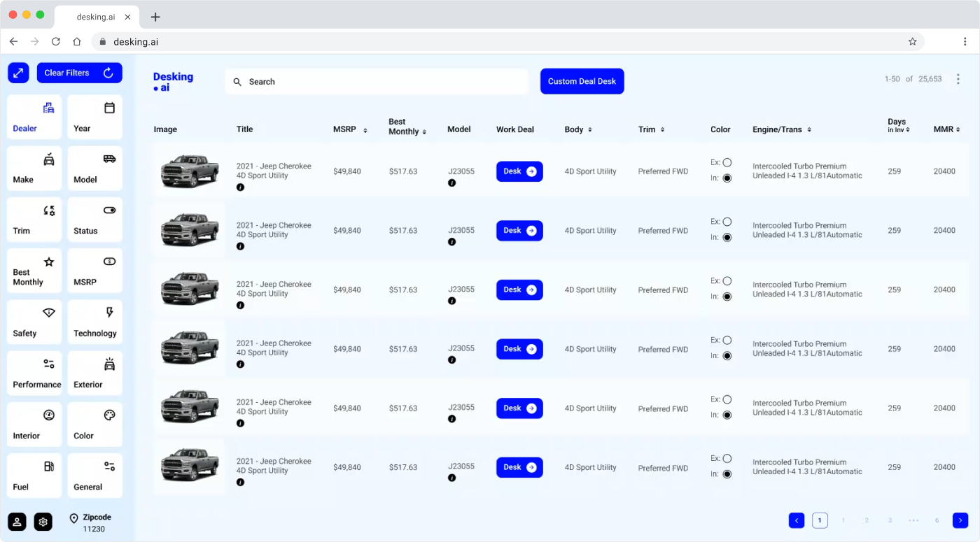
Task: Sort by Engine/Trans column header
Action: pyautogui.click(x=782, y=129)
